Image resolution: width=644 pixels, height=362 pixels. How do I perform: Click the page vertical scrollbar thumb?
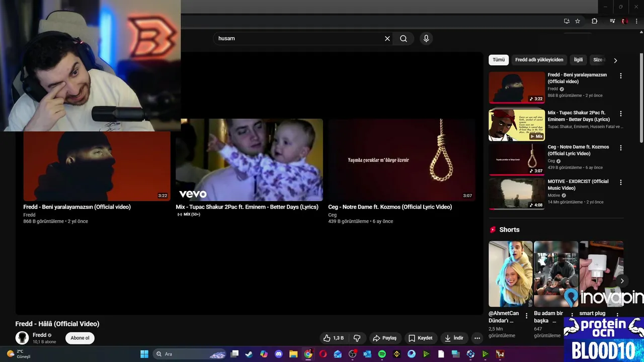641,98
